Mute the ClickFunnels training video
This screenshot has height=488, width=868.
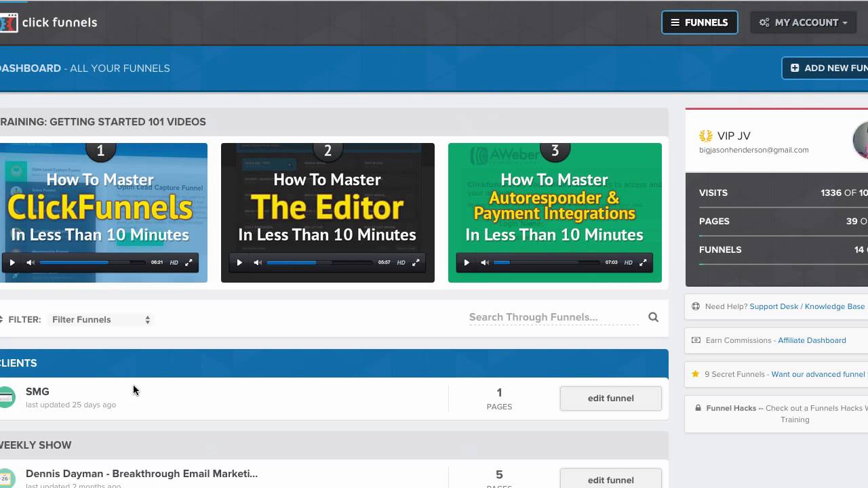click(31, 262)
